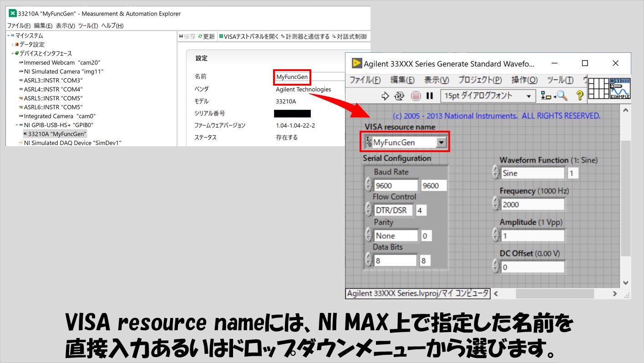Expand the データ設定 tree node
This screenshot has height=363, width=644.
coord(13,45)
